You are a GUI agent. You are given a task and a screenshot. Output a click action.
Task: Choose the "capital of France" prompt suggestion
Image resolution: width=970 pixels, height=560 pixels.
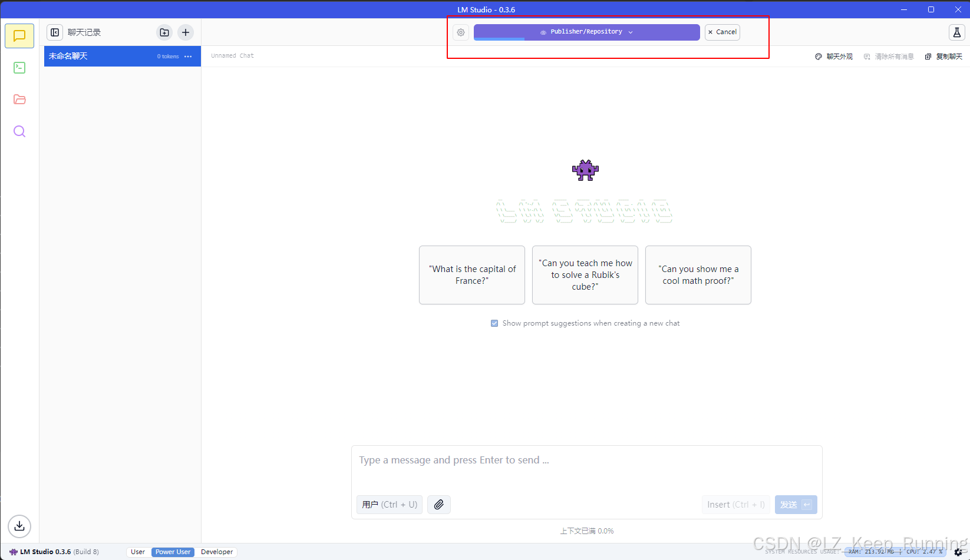472,275
